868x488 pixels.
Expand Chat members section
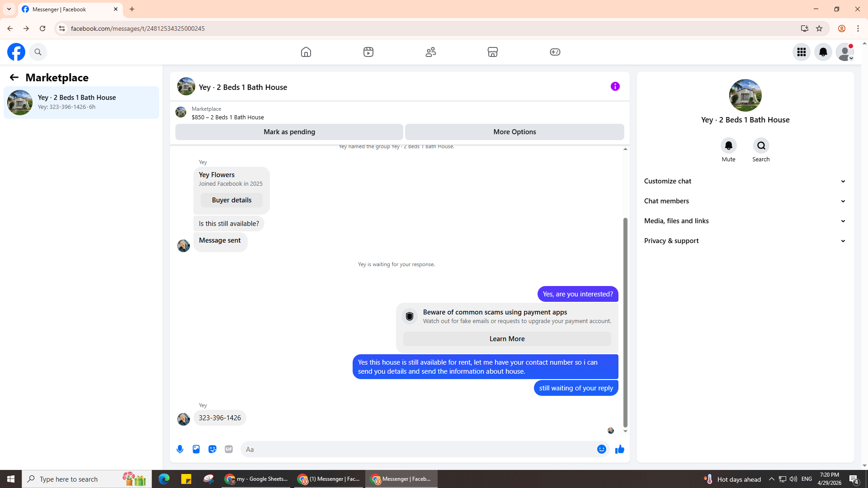click(745, 201)
